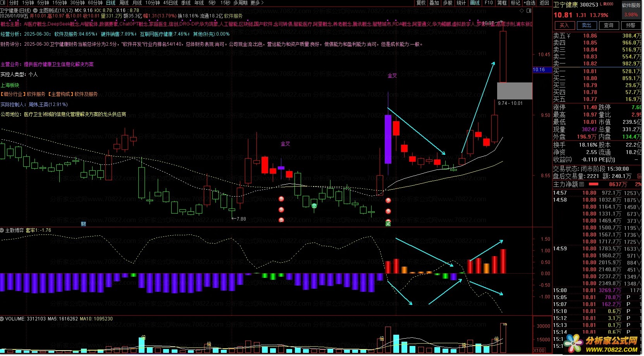Click the 买一 bid price 10.81

click(x=590, y=72)
